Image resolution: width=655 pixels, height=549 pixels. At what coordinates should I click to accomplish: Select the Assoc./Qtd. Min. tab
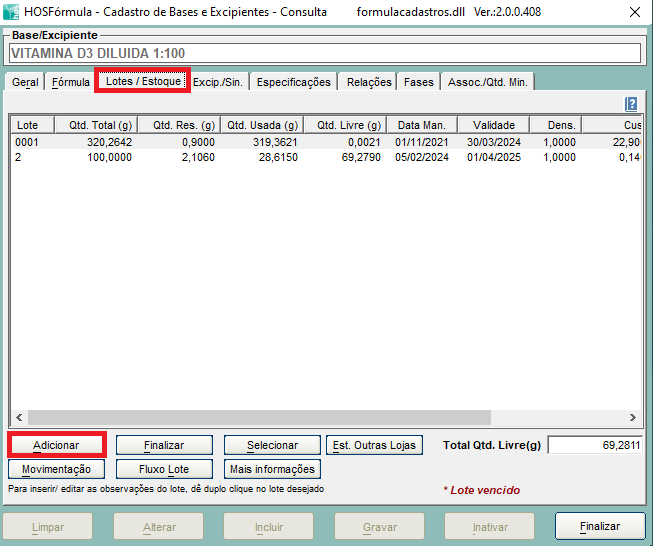pyautogui.click(x=488, y=82)
